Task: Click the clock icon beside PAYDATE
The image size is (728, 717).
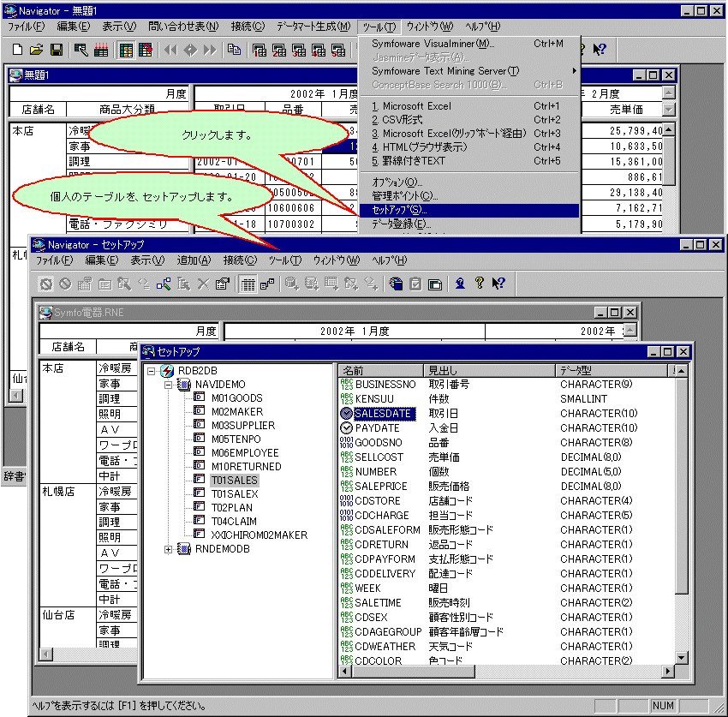Action: point(346,427)
